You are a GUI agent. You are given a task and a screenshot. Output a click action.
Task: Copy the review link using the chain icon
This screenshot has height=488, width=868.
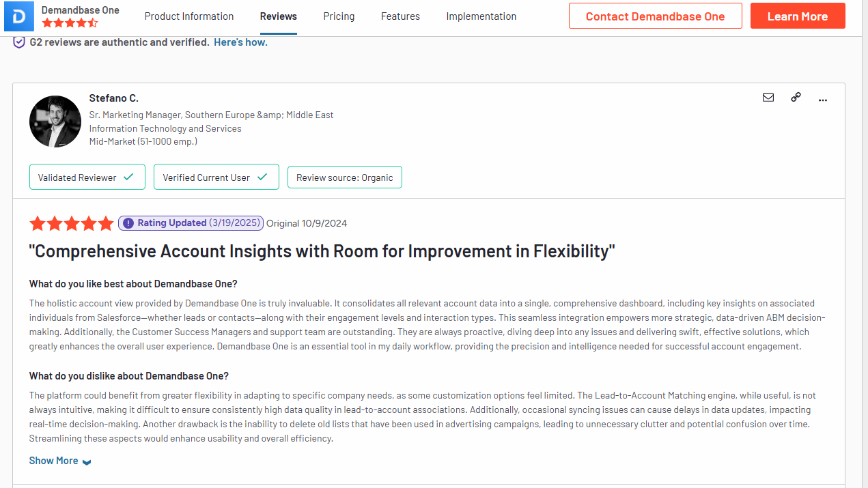pos(796,98)
